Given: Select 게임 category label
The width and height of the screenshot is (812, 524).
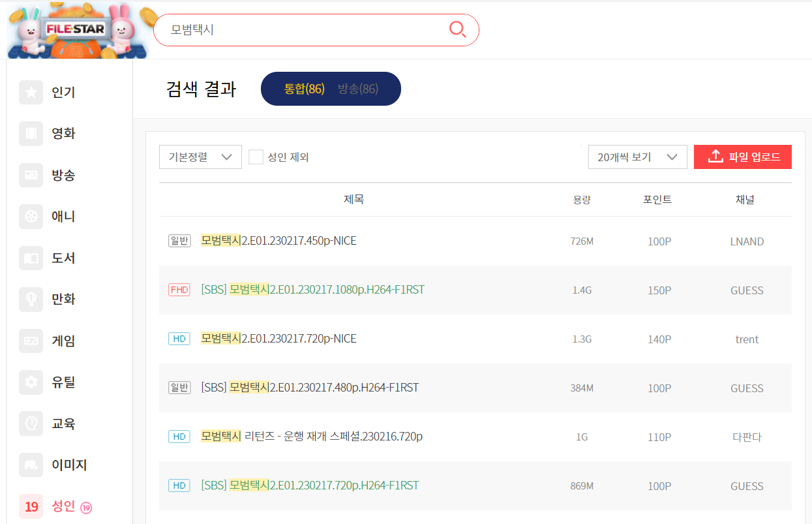Looking at the screenshot, I should tap(63, 341).
